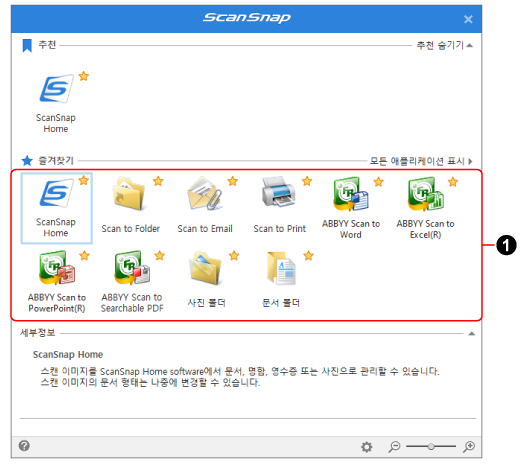Choose the Scan to Print application
The height and width of the screenshot is (472, 522).
point(279,205)
